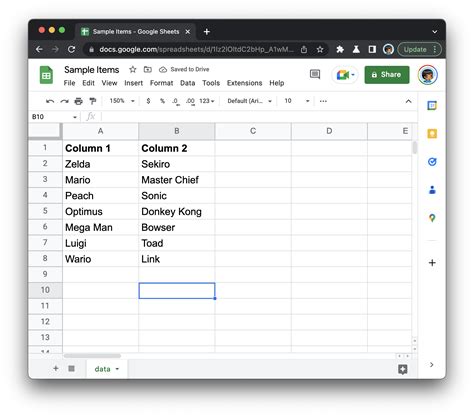Image resolution: width=474 pixels, height=416 pixels.
Task: Toggle the browser side panel icon
Action: tap(372, 49)
